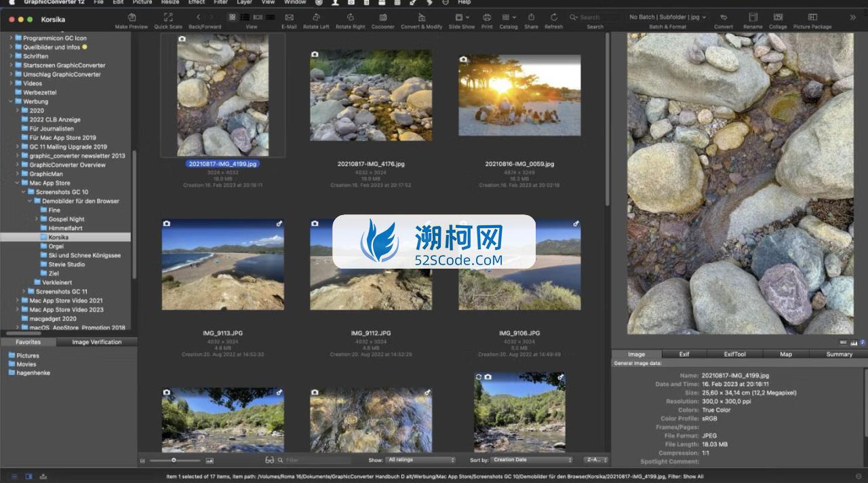Viewport: 868px width, 483px height.
Task: Click the Search field in toolbar
Action: click(x=595, y=17)
